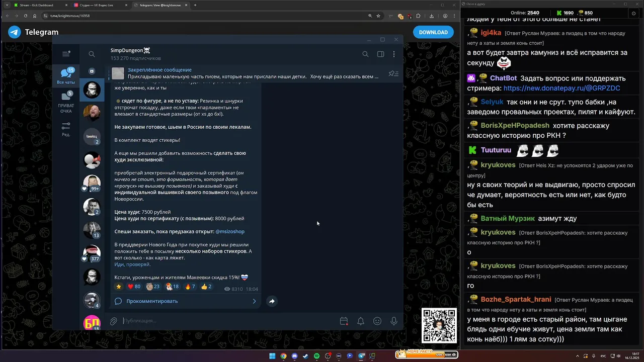
Task: Toggle the thumbs-up reaction with 2
Action: pyautogui.click(x=206, y=287)
